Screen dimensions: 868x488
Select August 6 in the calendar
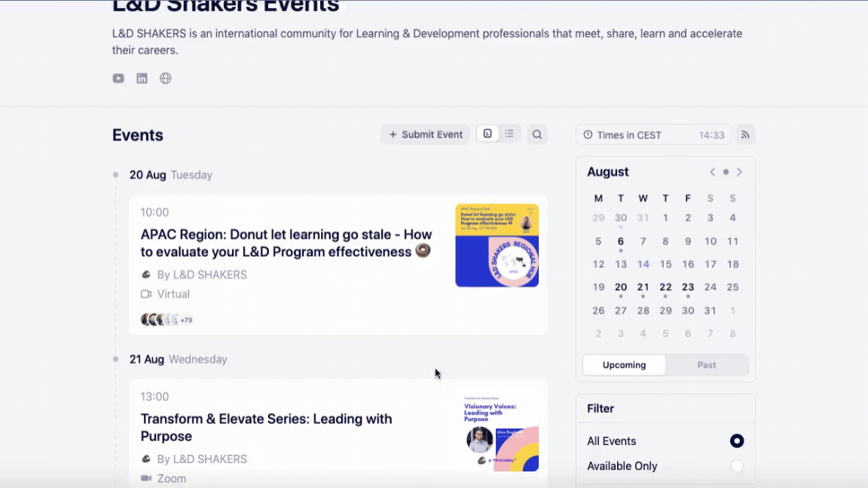point(621,241)
